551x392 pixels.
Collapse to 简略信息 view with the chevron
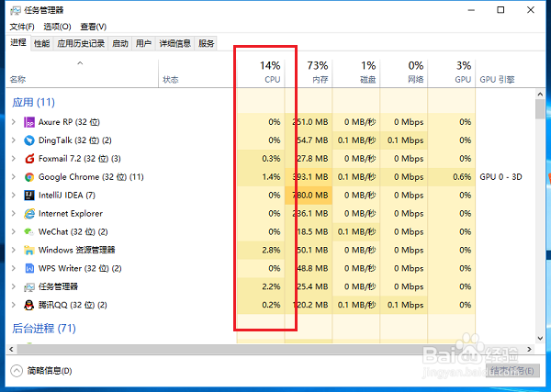[x=17, y=371]
